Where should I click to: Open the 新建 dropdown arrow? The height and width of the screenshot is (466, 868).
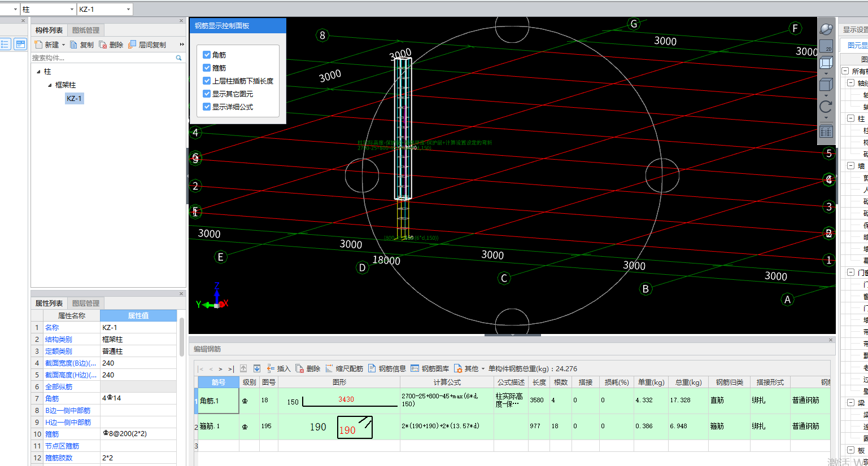[x=63, y=45]
